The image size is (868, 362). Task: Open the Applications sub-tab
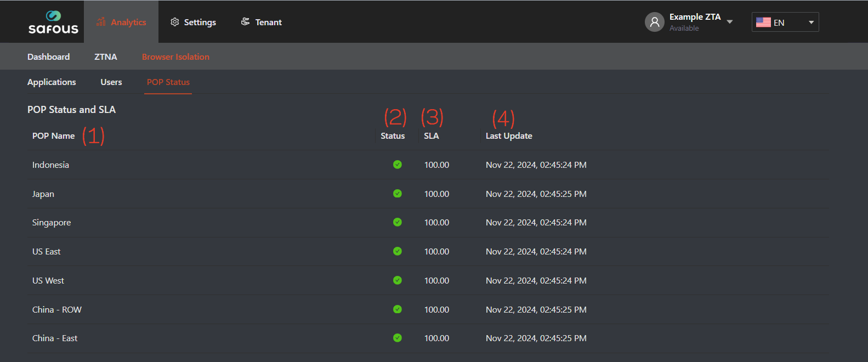point(52,82)
